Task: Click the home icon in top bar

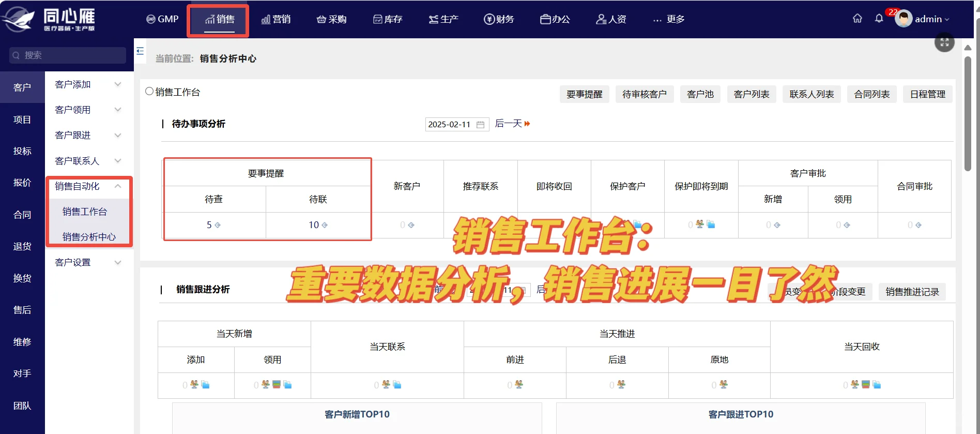Action: [857, 19]
